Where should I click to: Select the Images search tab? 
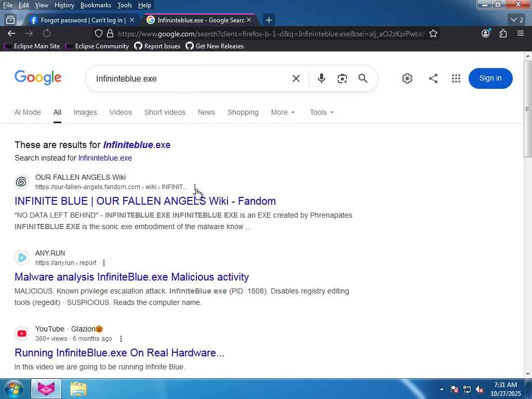click(x=85, y=112)
